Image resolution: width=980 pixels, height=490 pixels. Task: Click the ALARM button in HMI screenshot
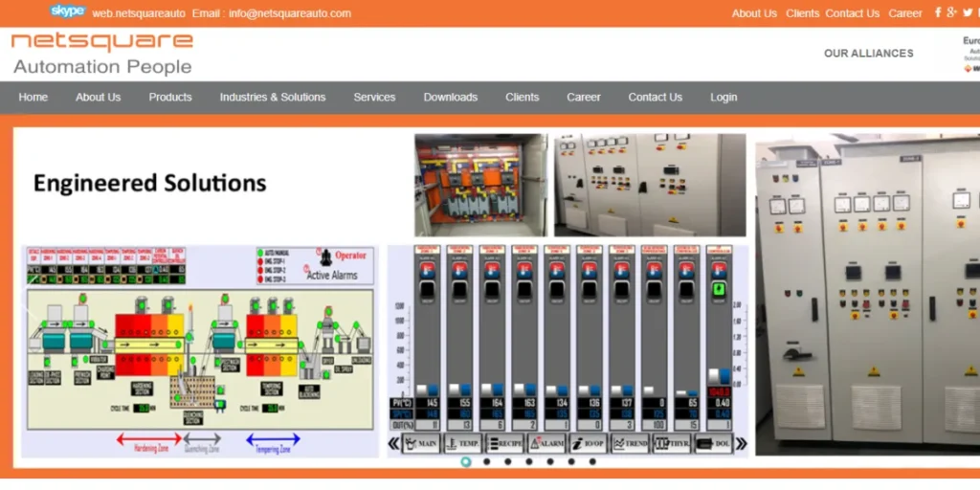546,444
